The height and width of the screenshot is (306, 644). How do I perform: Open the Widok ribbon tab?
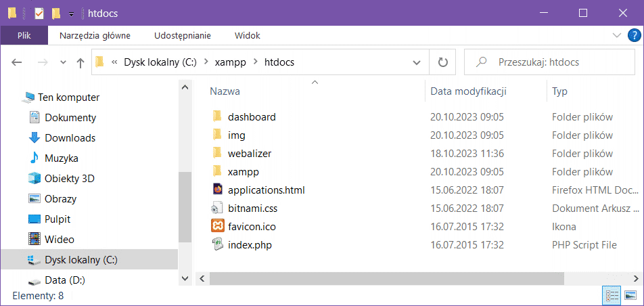(247, 35)
